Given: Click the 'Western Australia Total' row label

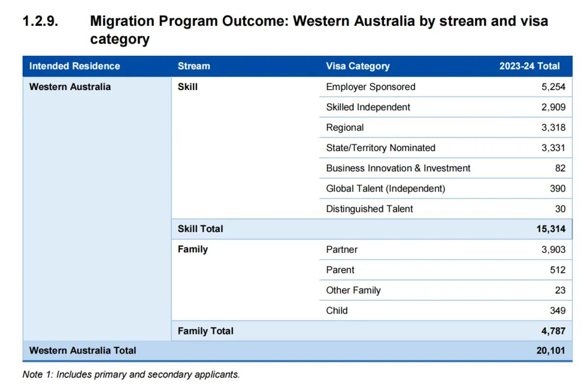Looking at the screenshot, I should (x=83, y=351).
